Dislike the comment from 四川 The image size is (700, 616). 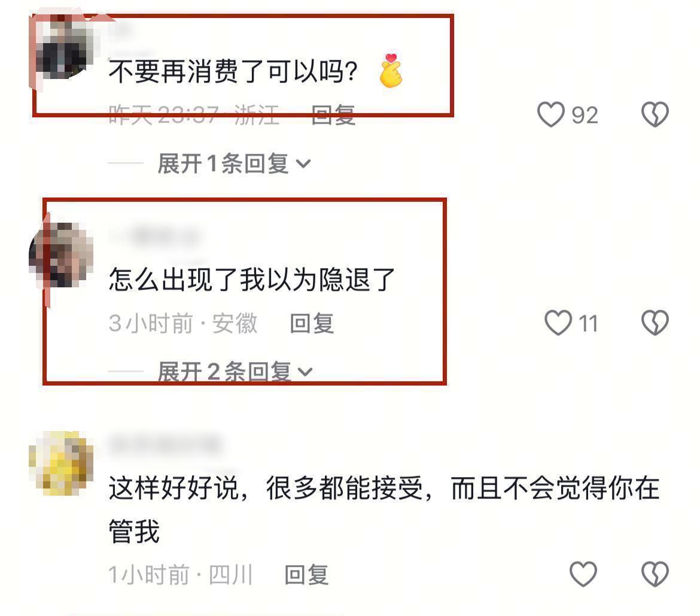click(x=655, y=574)
